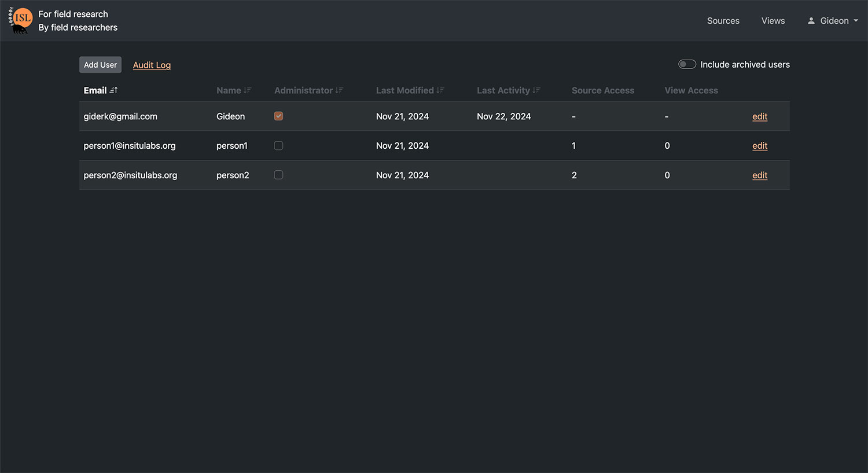The height and width of the screenshot is (473, 868).
Task: Edit the person2 user row
Action: click(x=759, y=175)
